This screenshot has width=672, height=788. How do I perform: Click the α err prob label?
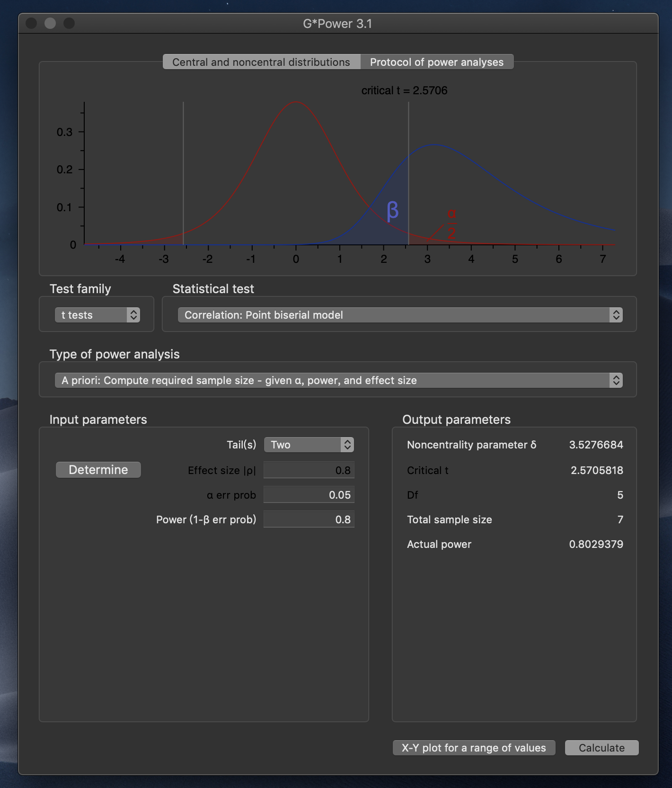231,495
